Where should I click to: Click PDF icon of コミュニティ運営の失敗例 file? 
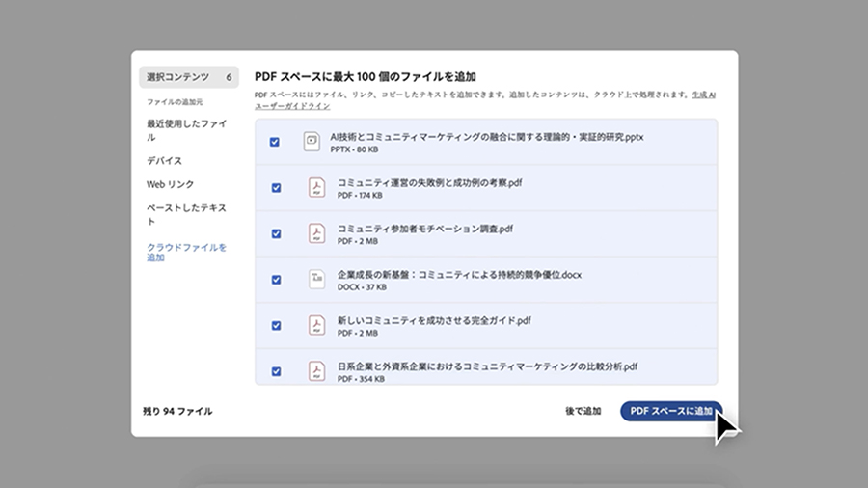click(x=316, y=187)
